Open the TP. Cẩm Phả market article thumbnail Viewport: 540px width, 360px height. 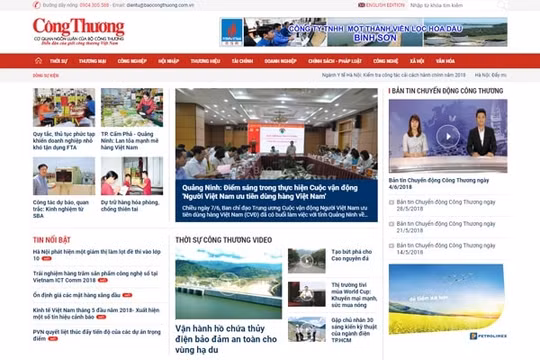[132, 107]
